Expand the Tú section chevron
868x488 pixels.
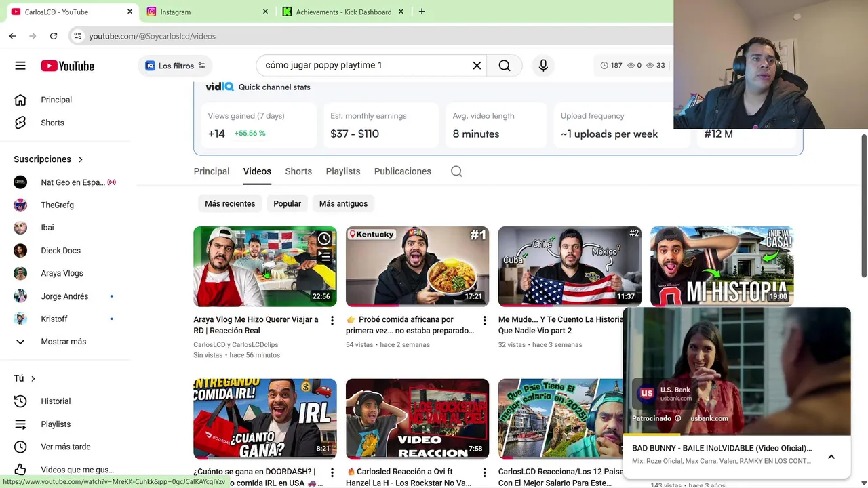point(33,379)
